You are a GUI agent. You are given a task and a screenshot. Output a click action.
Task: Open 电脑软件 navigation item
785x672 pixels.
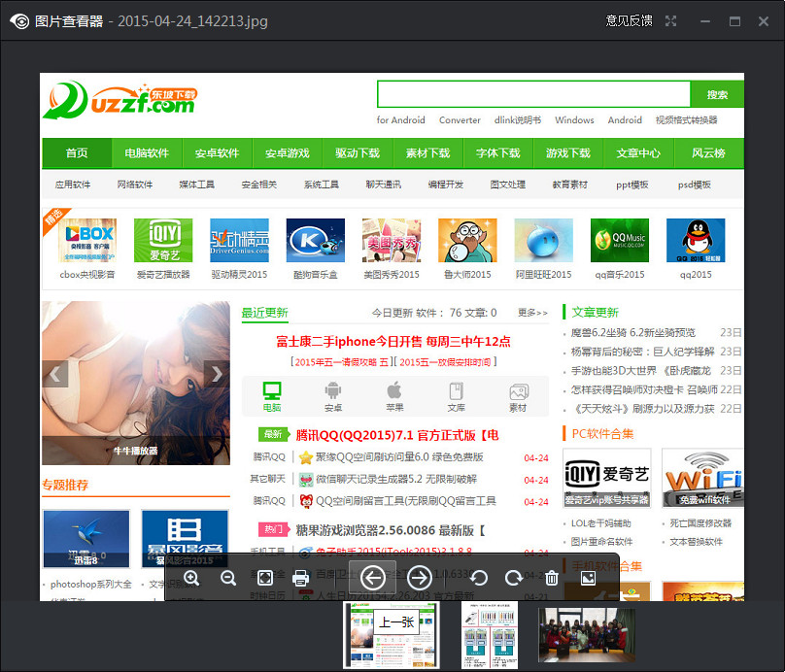coord(147,153)
